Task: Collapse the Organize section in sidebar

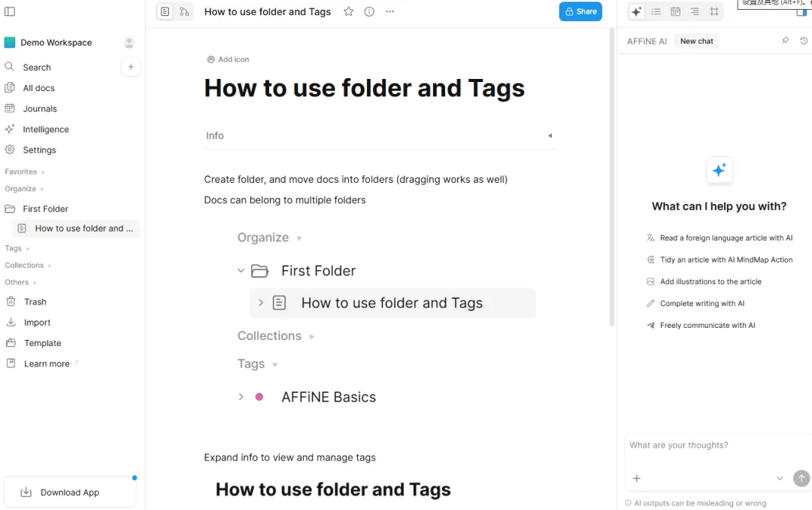Action: (24, 189)
